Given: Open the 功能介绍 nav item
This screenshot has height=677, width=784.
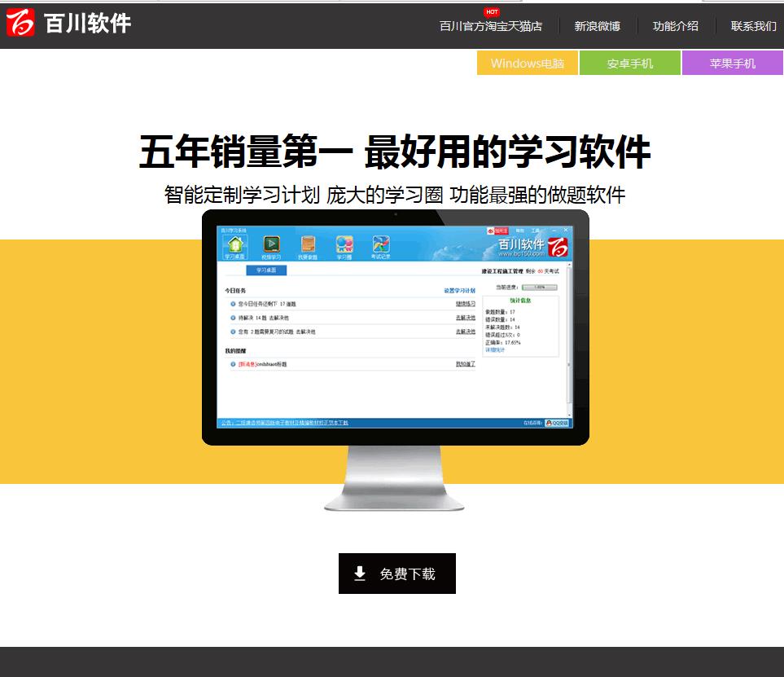Looking at the screenshot, I should click(x=675, y=26).
